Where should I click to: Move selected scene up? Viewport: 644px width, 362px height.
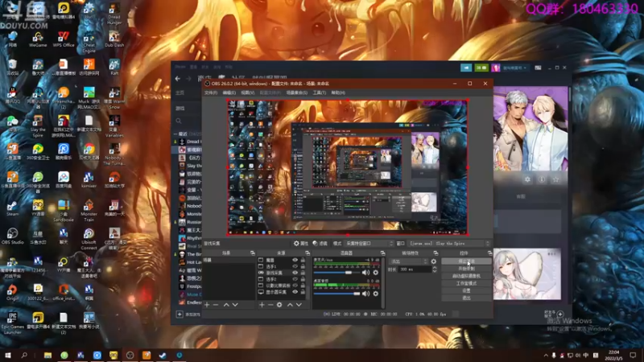point(226,305)
